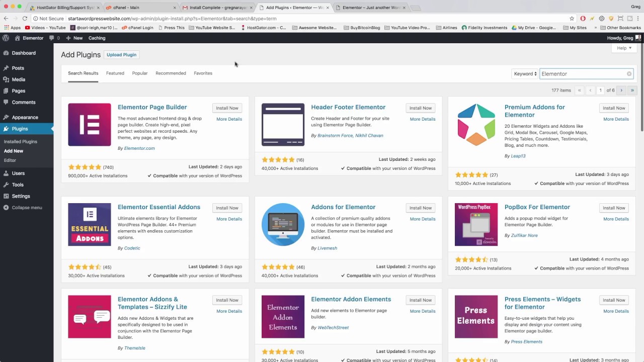Viewport: 644px width, 362px height.
Task: Bookmark page with the star icon
Action: click(572, 19)
